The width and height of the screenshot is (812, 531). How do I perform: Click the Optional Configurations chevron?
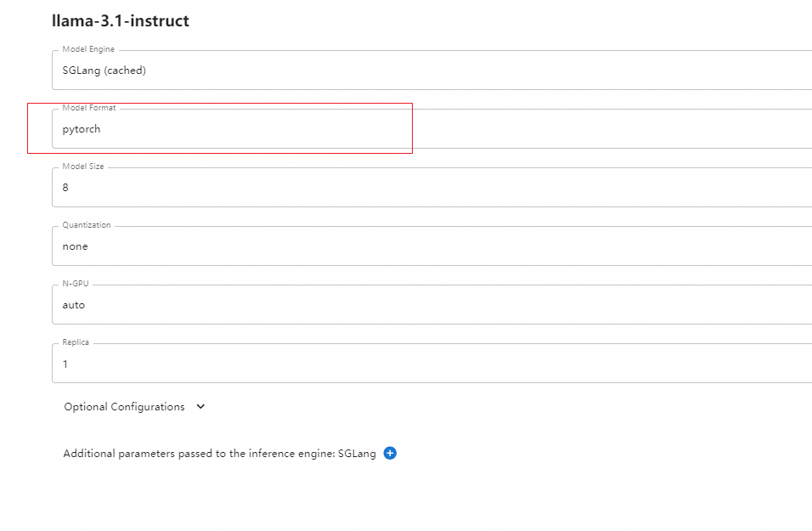point(200,406)
